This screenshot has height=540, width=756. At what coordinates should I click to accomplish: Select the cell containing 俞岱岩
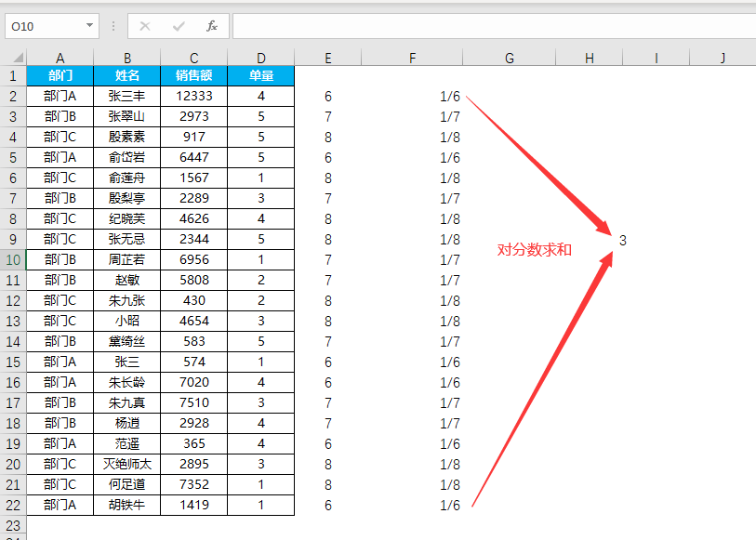point(126,157)
